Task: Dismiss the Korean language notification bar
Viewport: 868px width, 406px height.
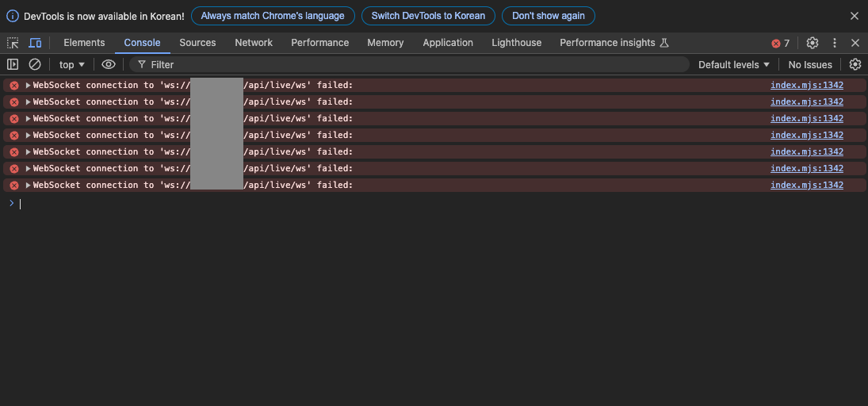Action: [855, 16]
